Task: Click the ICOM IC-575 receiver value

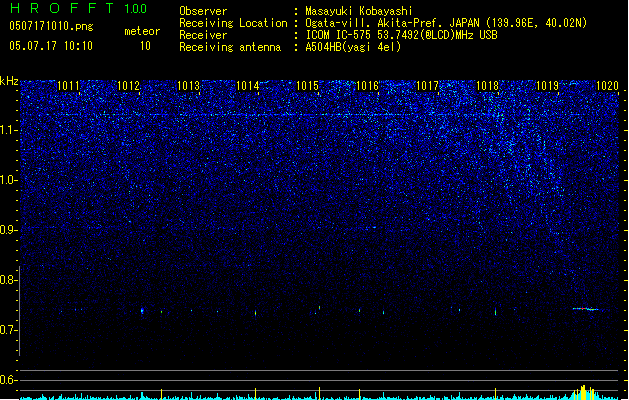Action: pyautogui.click(x=402, y=35)
